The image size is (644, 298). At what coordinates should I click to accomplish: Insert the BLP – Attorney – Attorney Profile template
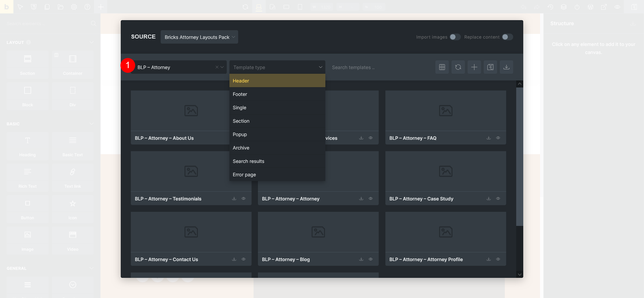pos(489,259)
